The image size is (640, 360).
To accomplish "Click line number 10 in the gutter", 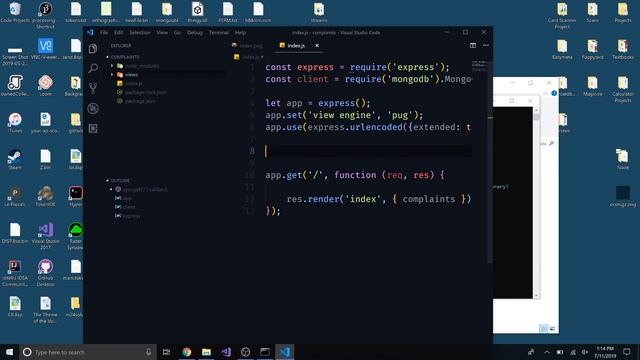I will point(250,175).
